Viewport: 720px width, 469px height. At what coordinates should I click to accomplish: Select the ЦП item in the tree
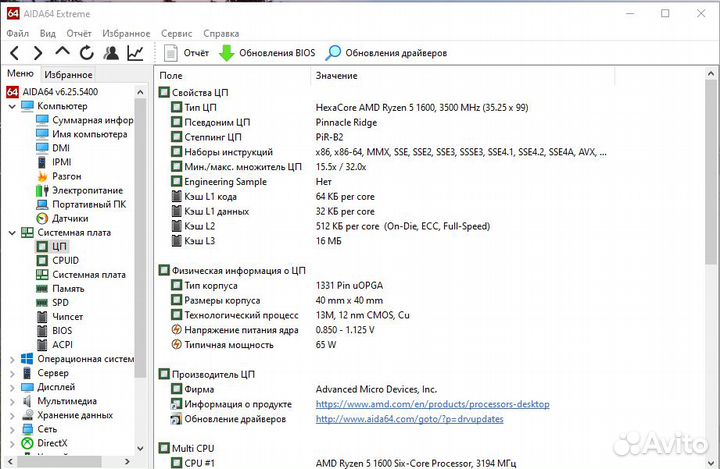pyautogui.click(x=52, y=247)
